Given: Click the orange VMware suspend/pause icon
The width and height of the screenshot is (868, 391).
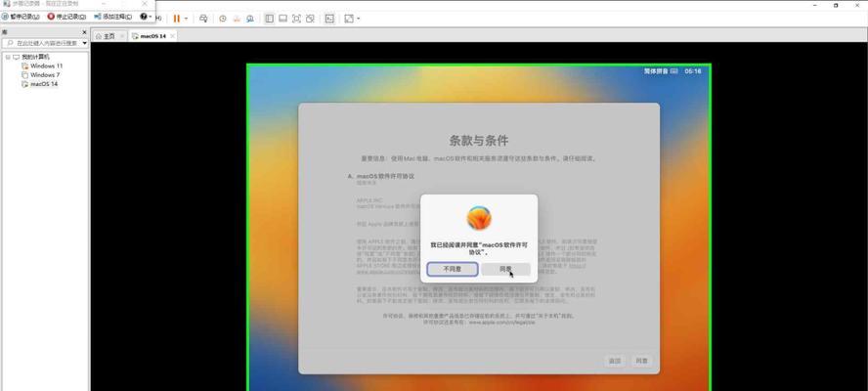Looking at the screenshot, I should pos(177,19).
